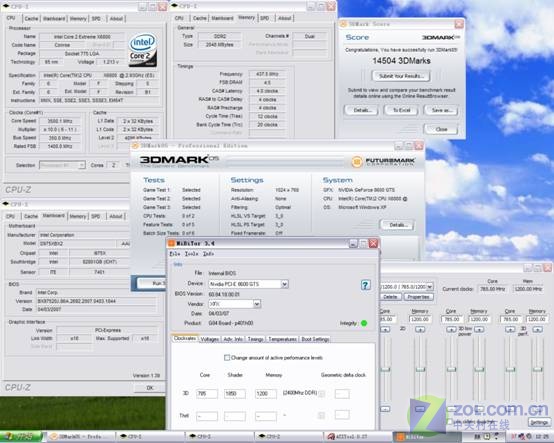Click the Properties button in overclock tool
This screenshot has height=443, width=554.
click(x=418, y=297)
